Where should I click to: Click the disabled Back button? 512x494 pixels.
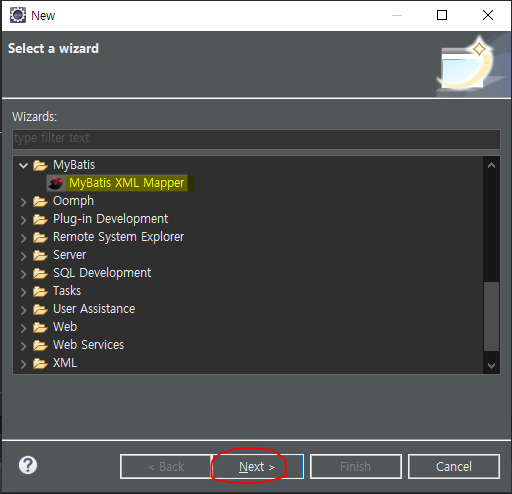pos(166,467)
